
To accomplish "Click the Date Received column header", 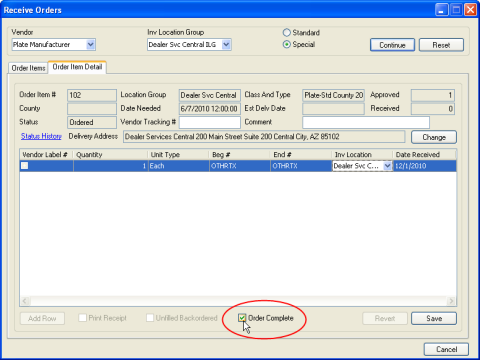I will (424, 155).
